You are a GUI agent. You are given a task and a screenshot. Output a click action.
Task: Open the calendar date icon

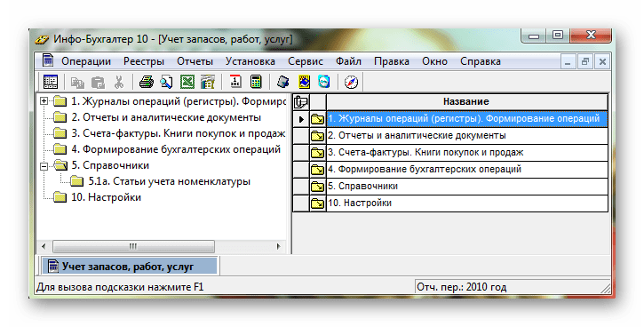coord(235,82)
